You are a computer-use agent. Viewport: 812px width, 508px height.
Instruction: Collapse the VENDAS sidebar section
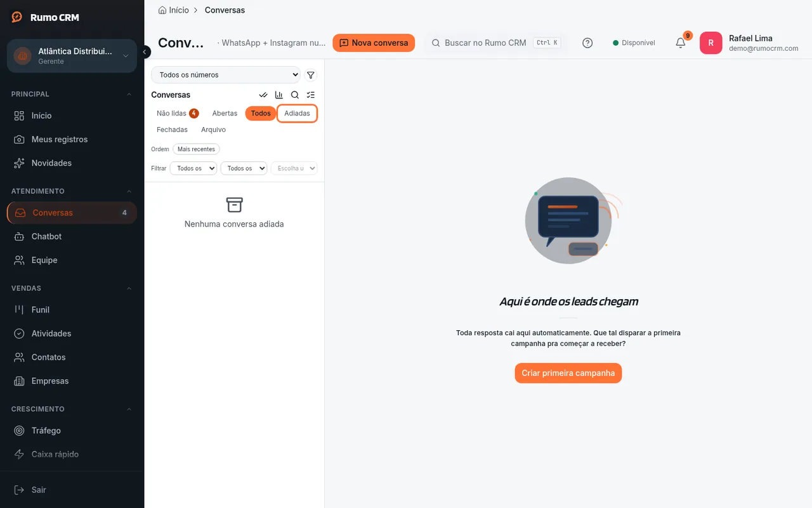tap(72, 288)
